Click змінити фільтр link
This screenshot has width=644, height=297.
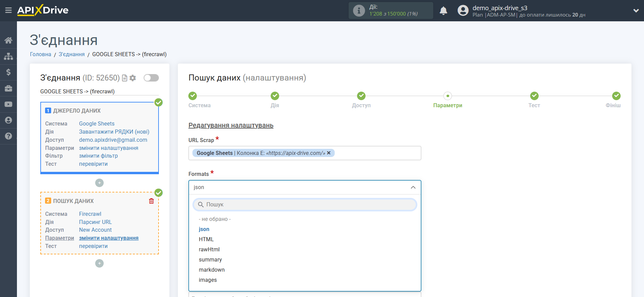click(x=99, y=156)
